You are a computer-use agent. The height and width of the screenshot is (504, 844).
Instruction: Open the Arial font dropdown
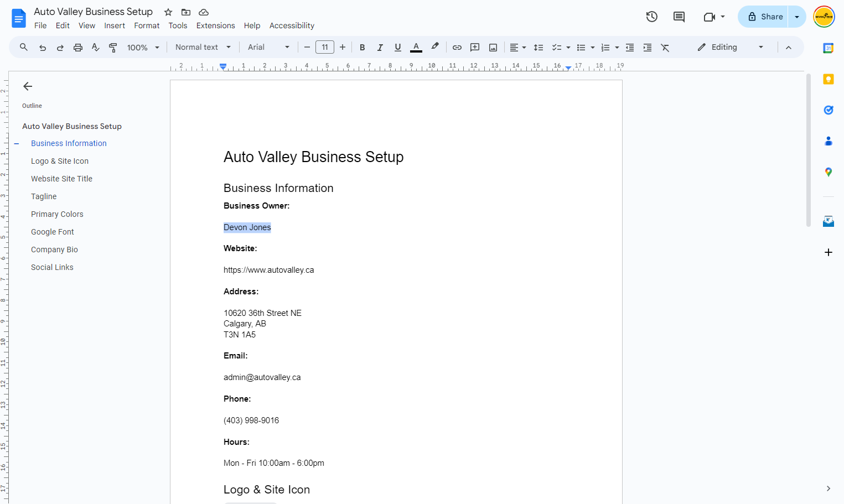click(268, 48)
